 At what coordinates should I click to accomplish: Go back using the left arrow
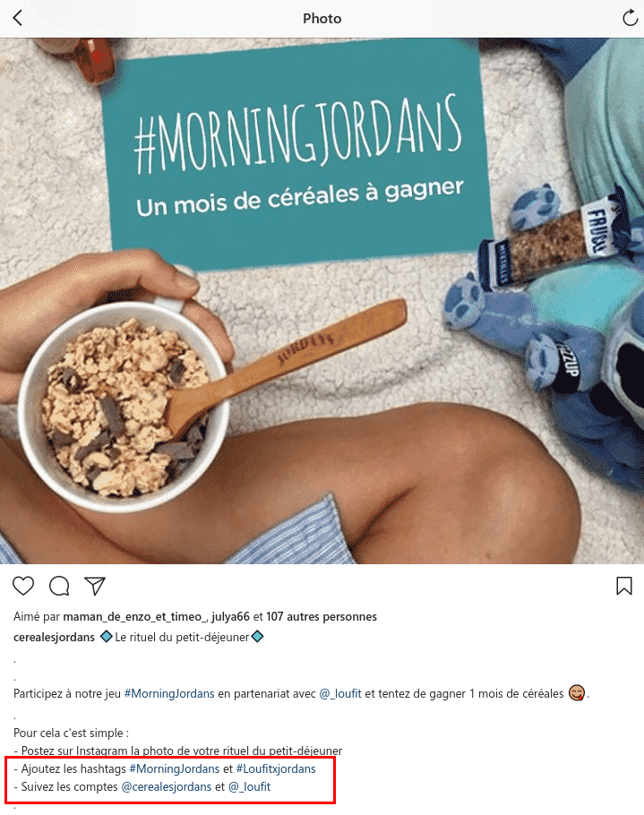coord(18,18)
